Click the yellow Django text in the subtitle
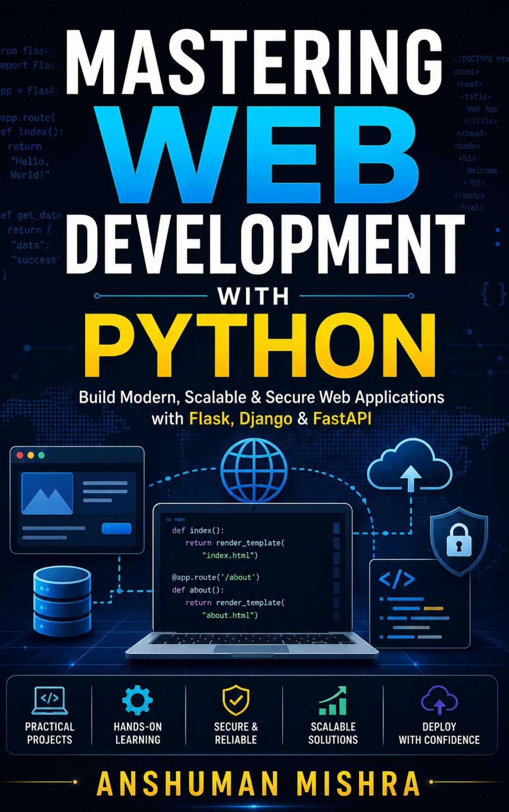The width and height of the screenshot is (509, 812). coord(266,419)
